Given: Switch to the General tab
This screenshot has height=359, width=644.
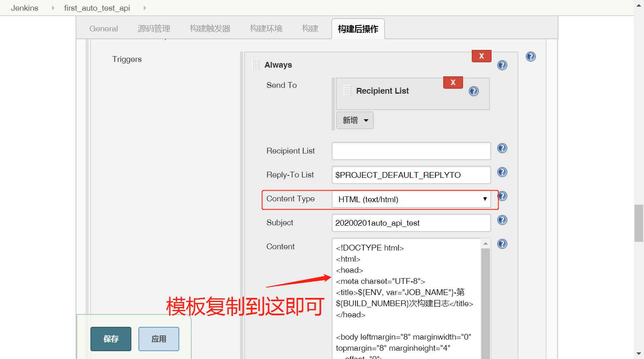Looking at the screenshot, I should pyautogui.click(x=104, y=29).
